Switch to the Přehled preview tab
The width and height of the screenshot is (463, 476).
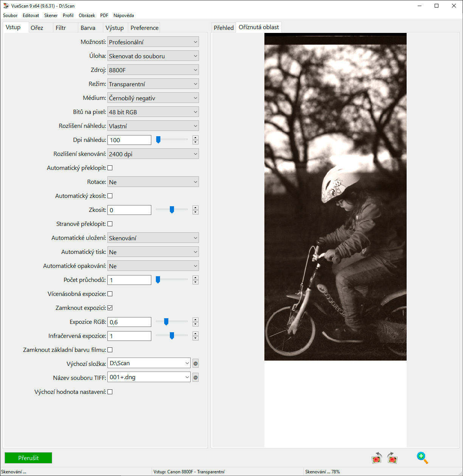224,28
